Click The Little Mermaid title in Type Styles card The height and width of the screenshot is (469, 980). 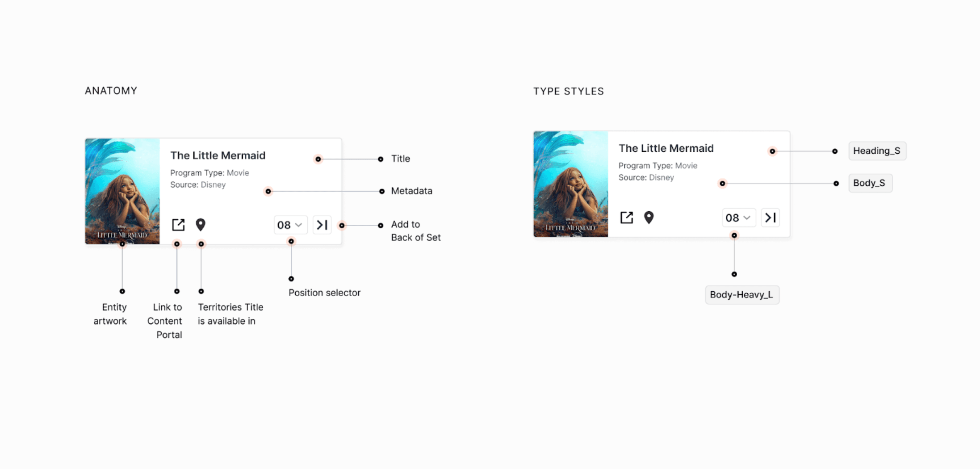pos(666,148)
